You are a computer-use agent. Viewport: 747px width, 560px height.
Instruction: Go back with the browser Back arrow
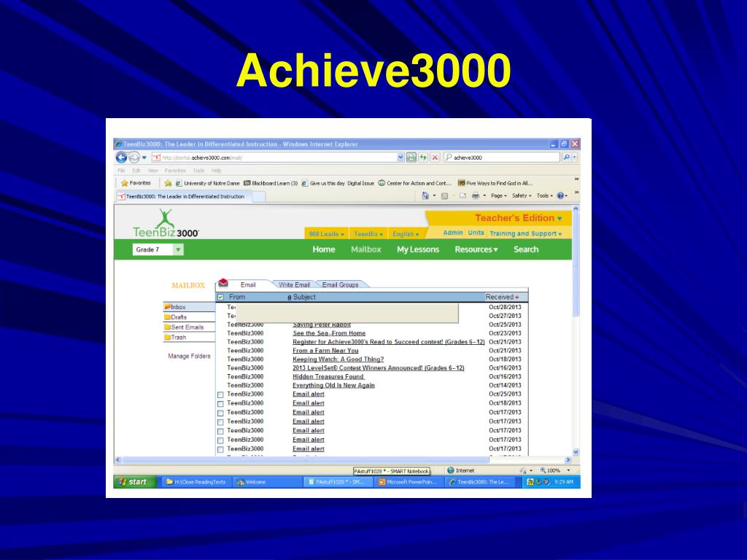click(x=122, y=157)
